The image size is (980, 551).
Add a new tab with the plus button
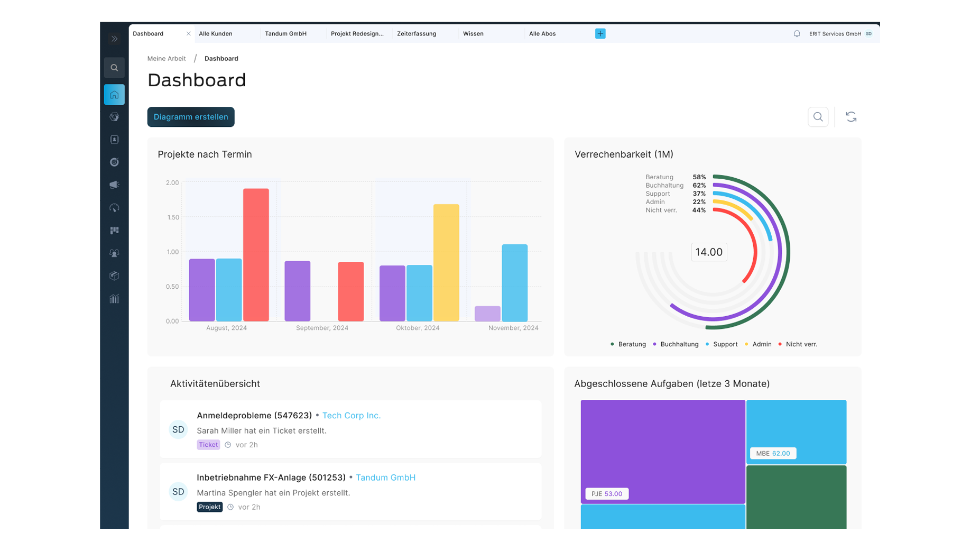pos(600,33)
